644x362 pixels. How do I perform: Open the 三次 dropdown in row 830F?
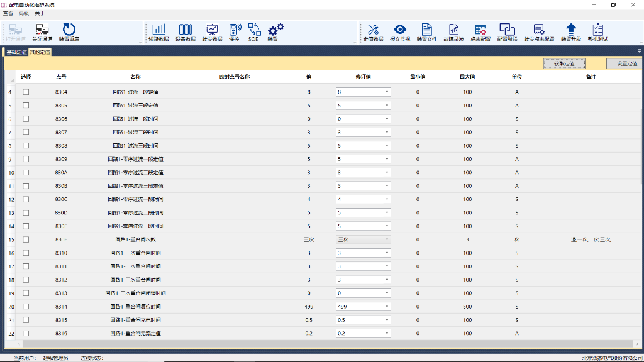387,239
